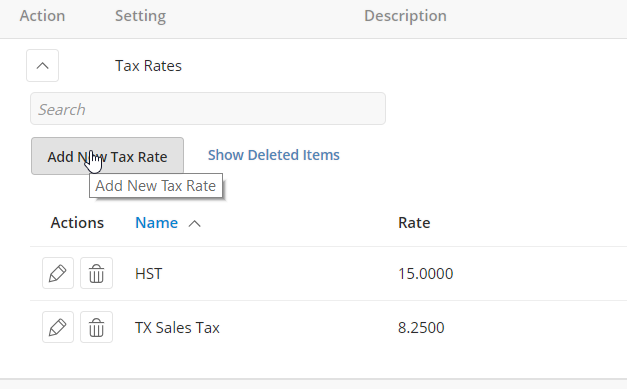Click the Action column header
This screenshot has width=627, height=389.
click(x=42, y=16)
